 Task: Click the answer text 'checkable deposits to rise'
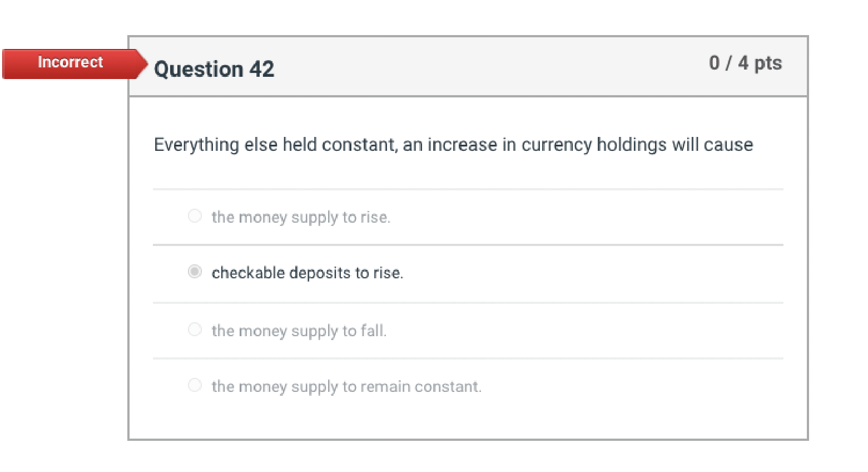click(x=307, y=273)
